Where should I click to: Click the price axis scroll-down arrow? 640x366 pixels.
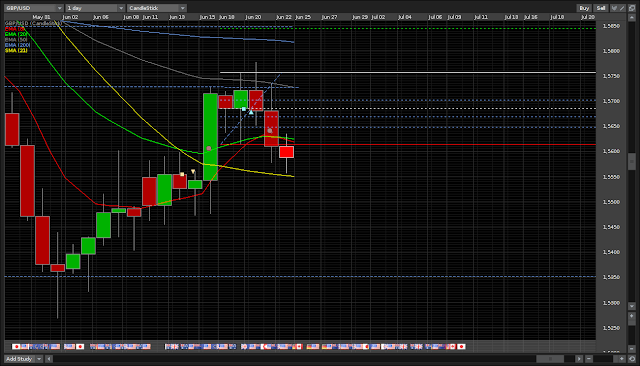pyautogui.click(x=632, y=306)
